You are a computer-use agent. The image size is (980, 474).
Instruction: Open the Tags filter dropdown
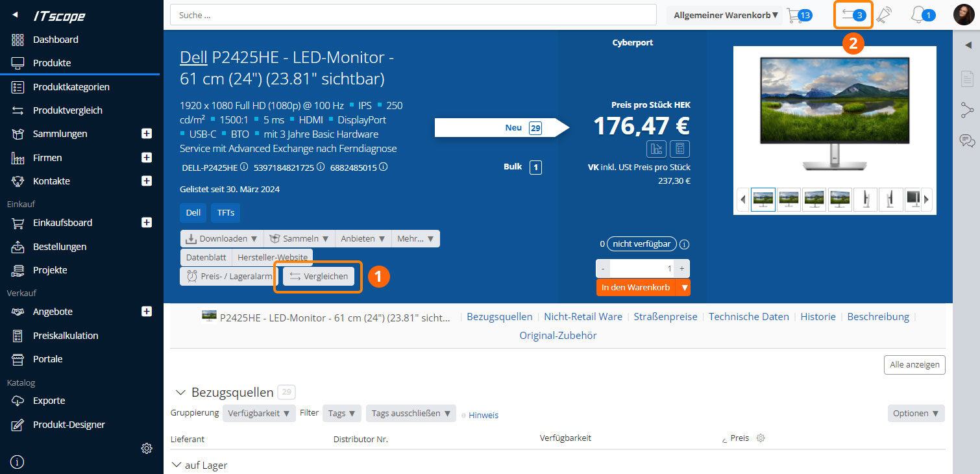(x=342, y=414)
